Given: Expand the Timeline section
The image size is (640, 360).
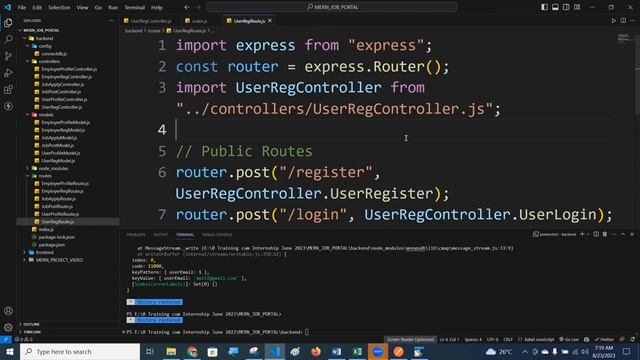Looking at the screenshot, I should (31, 332).
